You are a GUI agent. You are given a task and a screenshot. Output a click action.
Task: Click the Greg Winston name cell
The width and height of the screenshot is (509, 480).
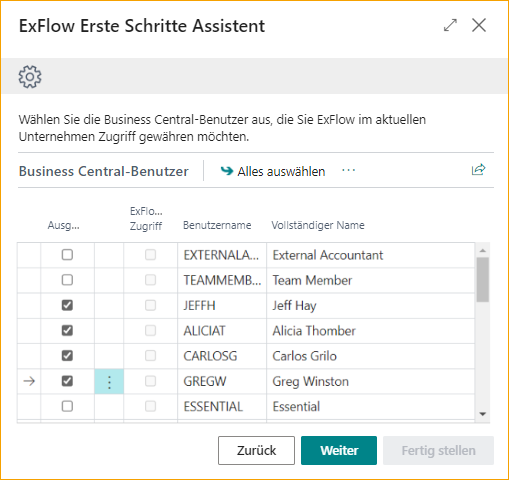coord(371,381)
